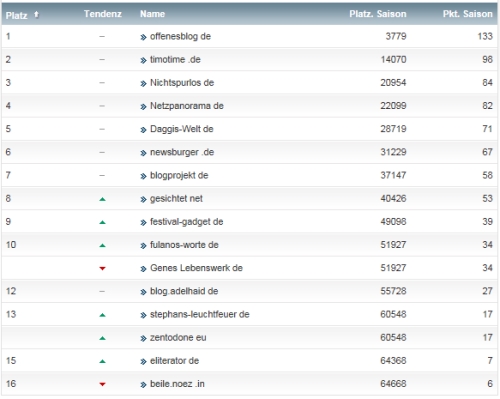500x399 pixels.
Task: Click green up-trend arrow for fulanos-worte de
Action: pyautogui.click(x=102, y=246)
